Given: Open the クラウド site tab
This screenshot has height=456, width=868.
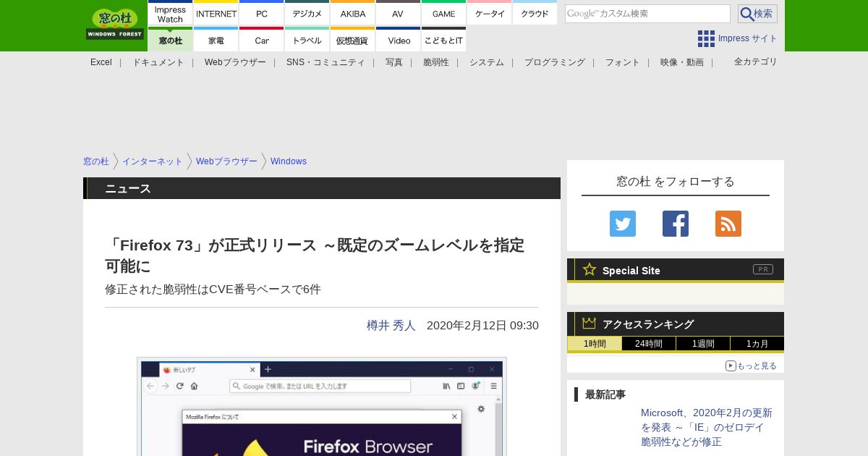Looking at the screenshot, I should tap(535, 13).
